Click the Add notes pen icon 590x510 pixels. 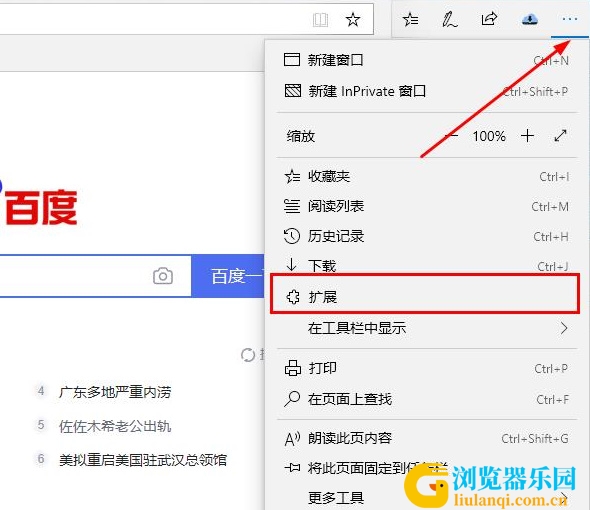point(449,19)
